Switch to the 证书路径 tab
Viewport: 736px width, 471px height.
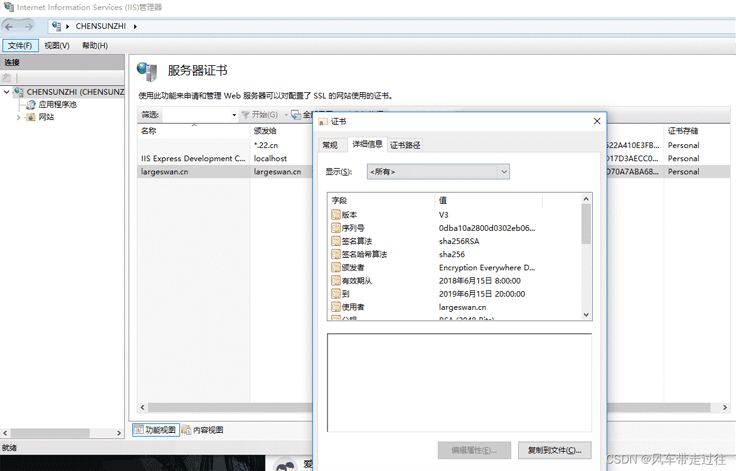point(405,145)
